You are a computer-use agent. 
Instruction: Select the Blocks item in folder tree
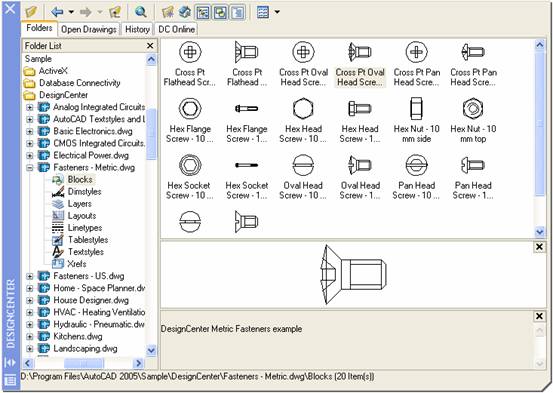pos(80,180)
